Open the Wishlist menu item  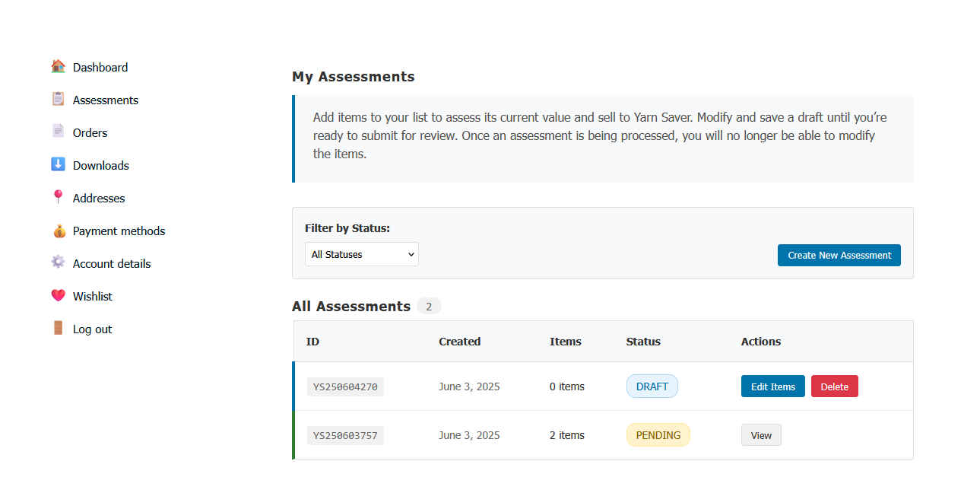coord(93,297)
